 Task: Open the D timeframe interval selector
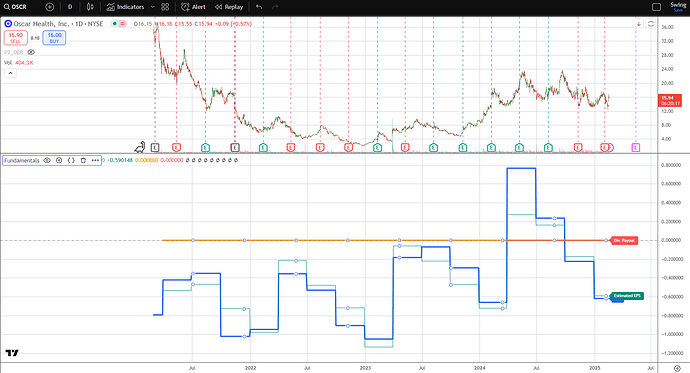tap(70, 7)
